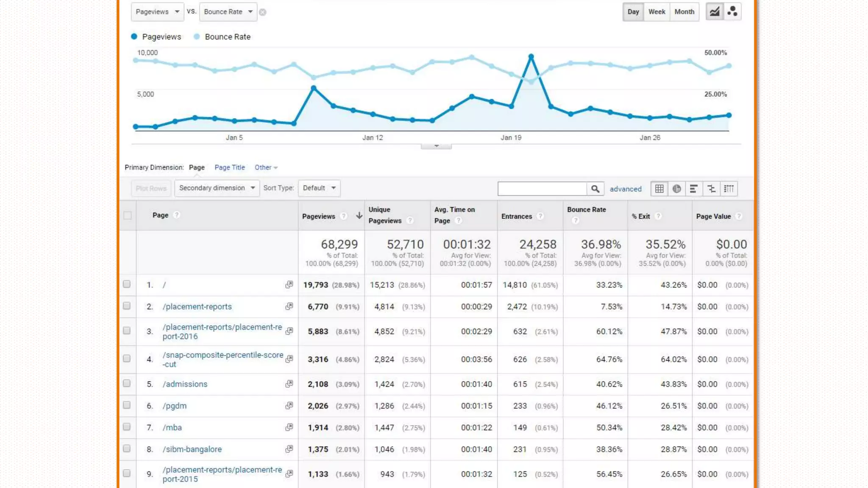This screenshot has width=868, height=488.
Task: Toggle the select-all checkbox in table header
Action: 128,216
